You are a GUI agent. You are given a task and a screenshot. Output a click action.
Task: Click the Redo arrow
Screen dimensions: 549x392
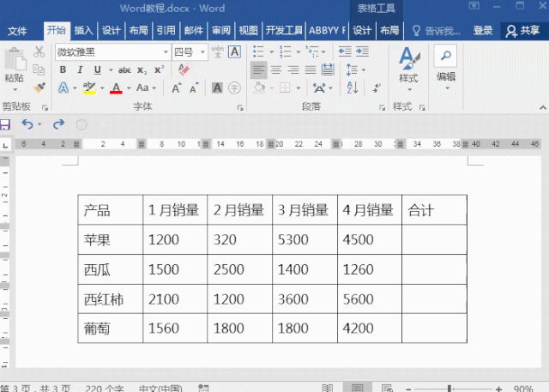58,124
